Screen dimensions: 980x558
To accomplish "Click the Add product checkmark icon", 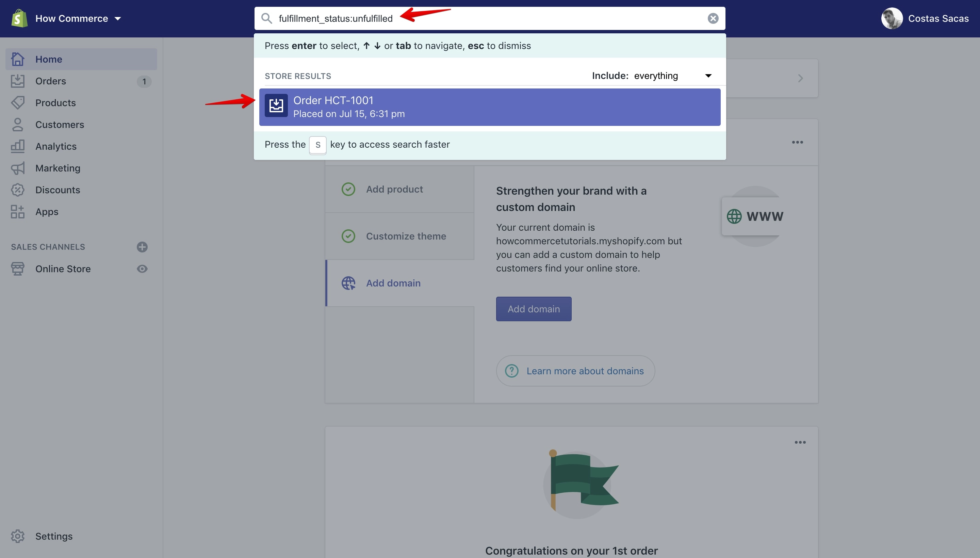I will [x=348, y=189].
